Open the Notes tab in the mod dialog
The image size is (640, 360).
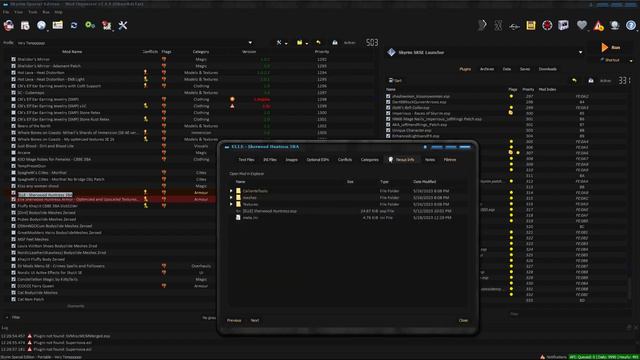coord(430,160)
